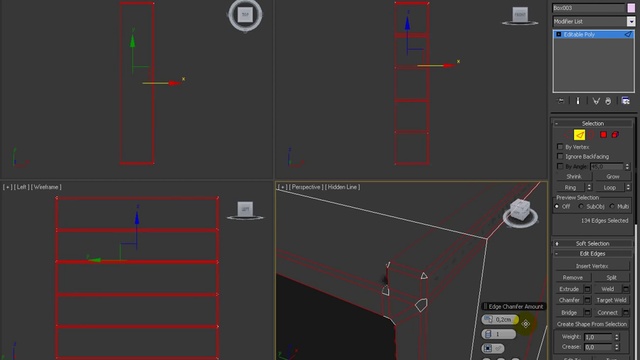This screenshot has width=640, height=360.
Task: Click Create Shape From Selection
Action: click(x=592, y=324)
